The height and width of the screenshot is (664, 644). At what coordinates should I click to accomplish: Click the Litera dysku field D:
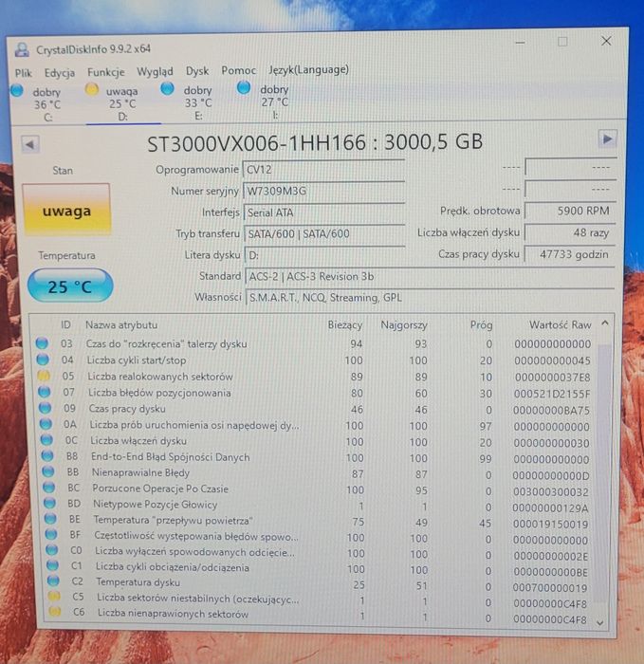coord(325,255)
